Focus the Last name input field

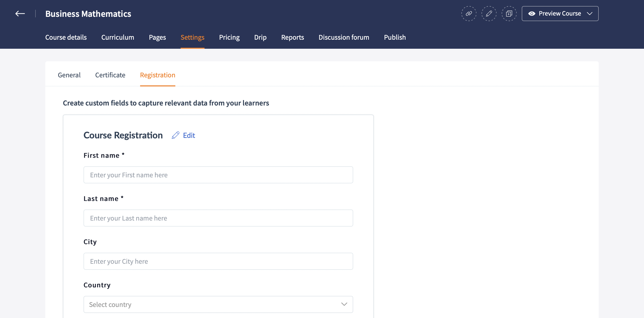[218, 218]
